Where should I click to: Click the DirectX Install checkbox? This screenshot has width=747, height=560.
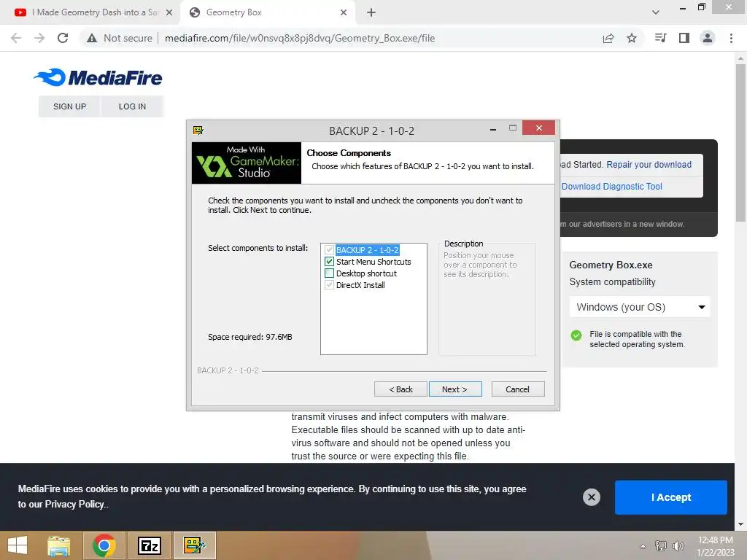tap(329, 285)
